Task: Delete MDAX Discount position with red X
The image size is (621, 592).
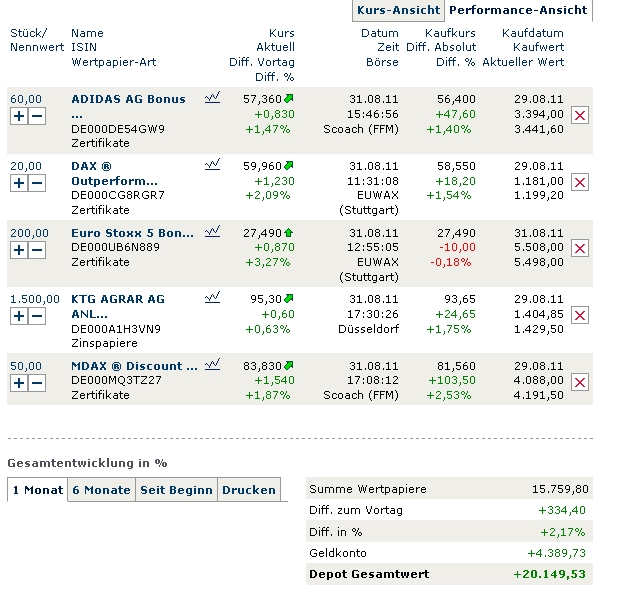Action: pos(581,382)
